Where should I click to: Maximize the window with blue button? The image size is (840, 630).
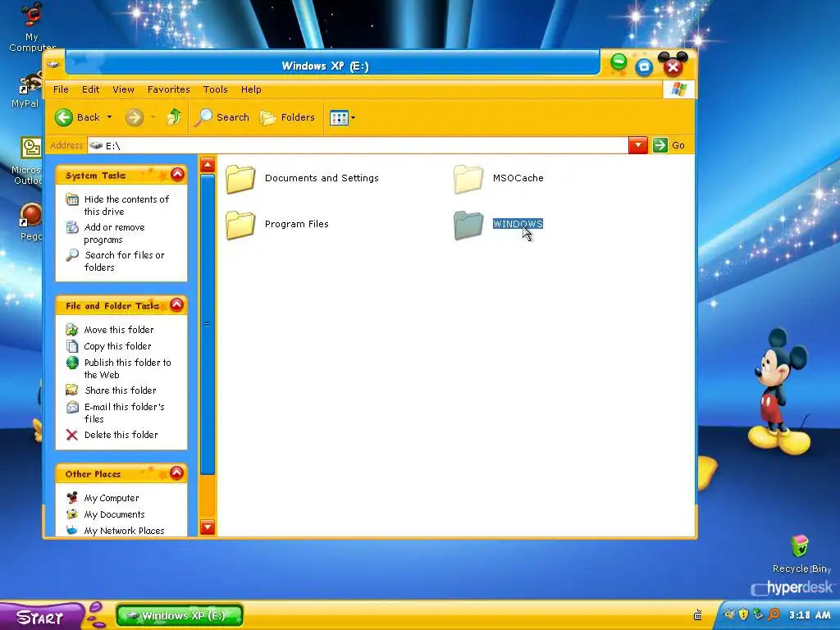[x=644, y=67]
